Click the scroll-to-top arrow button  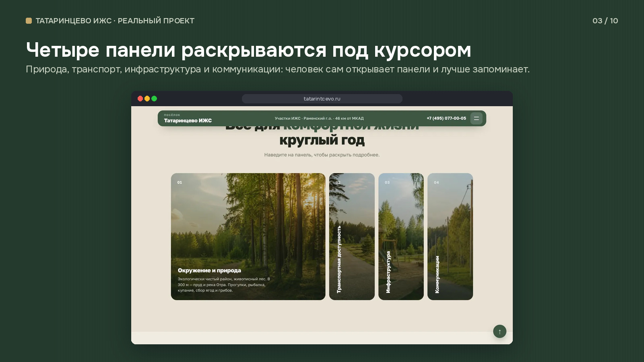coord(500,331)
